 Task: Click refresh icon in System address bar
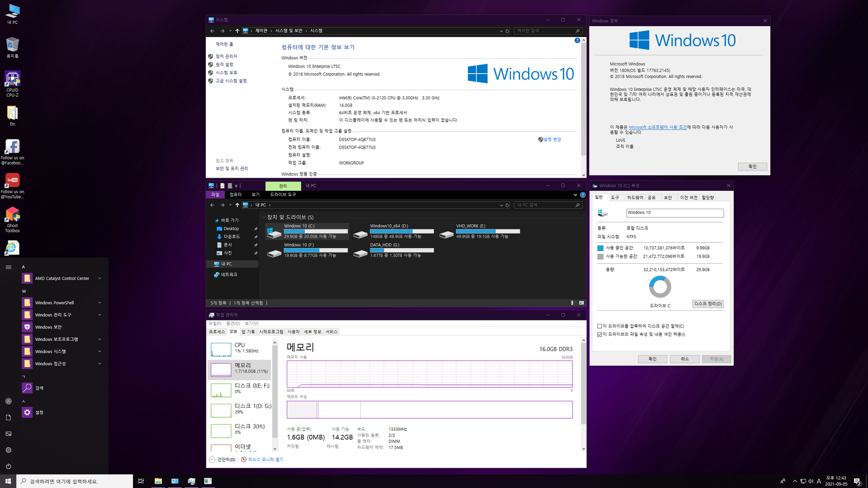click(507, 31)
